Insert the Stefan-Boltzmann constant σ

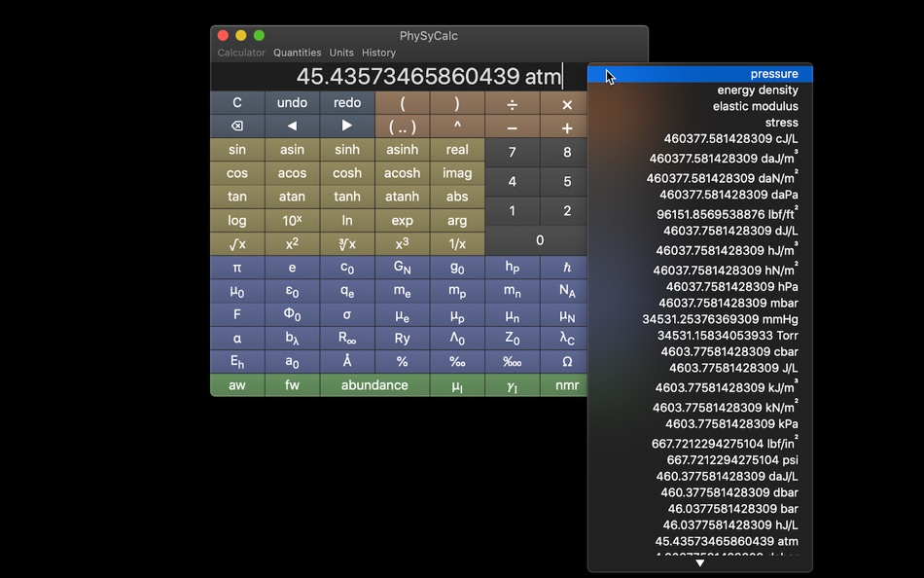[347, 314]
